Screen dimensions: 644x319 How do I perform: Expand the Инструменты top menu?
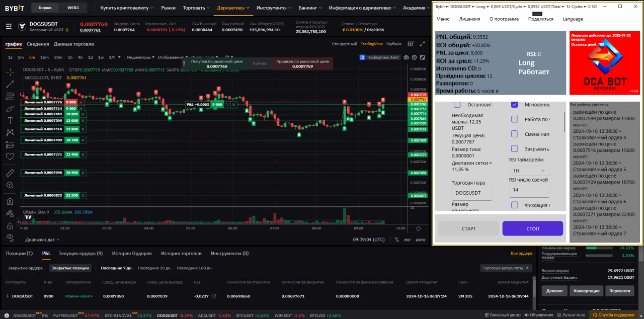click(274, 8)
